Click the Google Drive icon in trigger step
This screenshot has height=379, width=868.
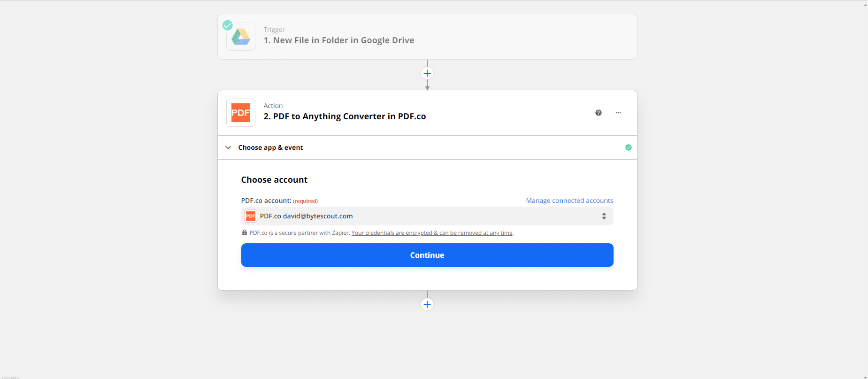pos(241,37)
